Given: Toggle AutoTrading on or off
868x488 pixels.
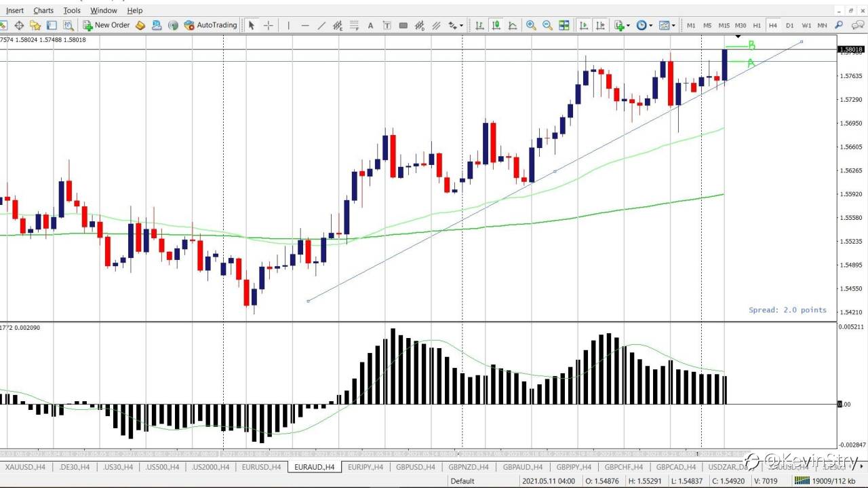Looking at the screenshot, I should [211, 25].
